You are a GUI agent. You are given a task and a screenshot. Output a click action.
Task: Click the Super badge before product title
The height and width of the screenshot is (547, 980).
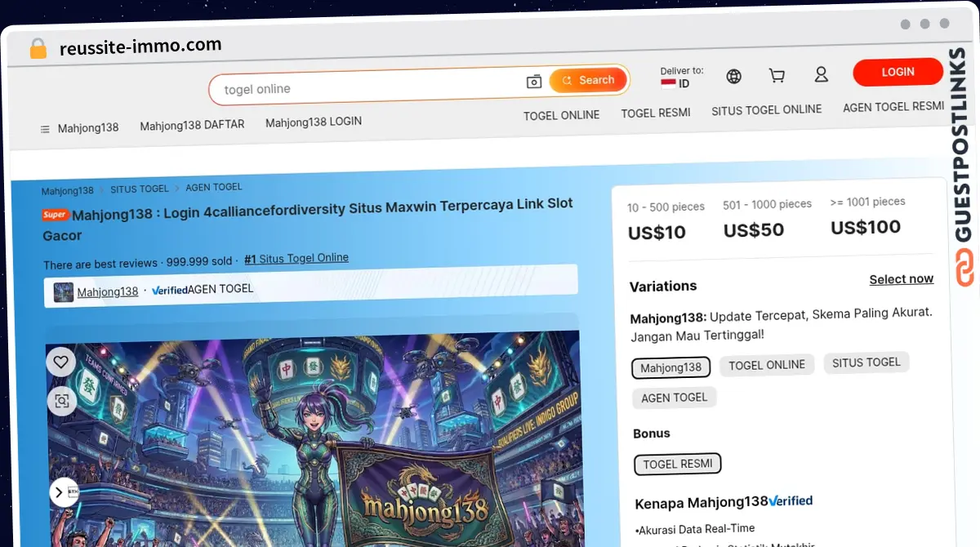pos(56,215)
